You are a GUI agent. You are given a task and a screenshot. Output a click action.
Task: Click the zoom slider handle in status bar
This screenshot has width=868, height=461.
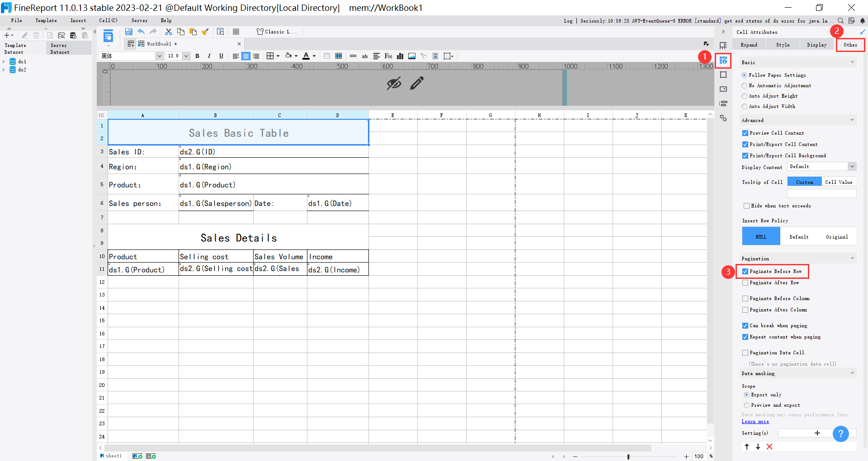click(x=628, y=456)
